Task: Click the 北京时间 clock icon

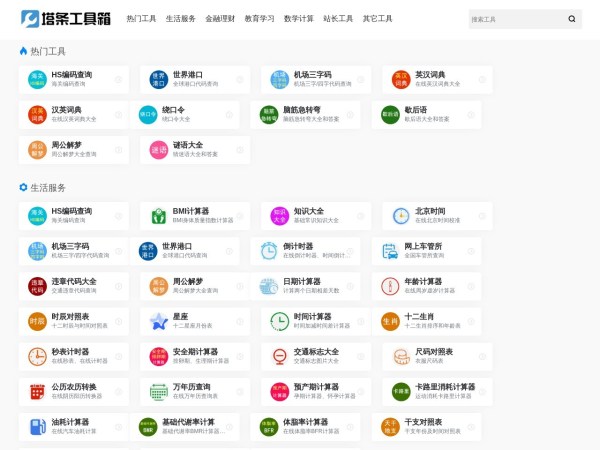Action: point(400,216)
